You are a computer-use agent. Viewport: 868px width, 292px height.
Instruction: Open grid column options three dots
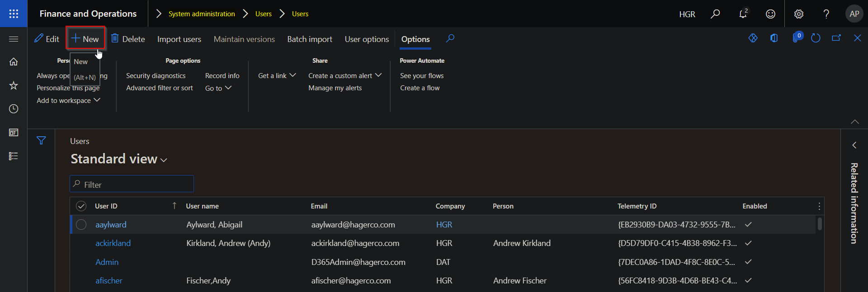click(x=819, y=206)
